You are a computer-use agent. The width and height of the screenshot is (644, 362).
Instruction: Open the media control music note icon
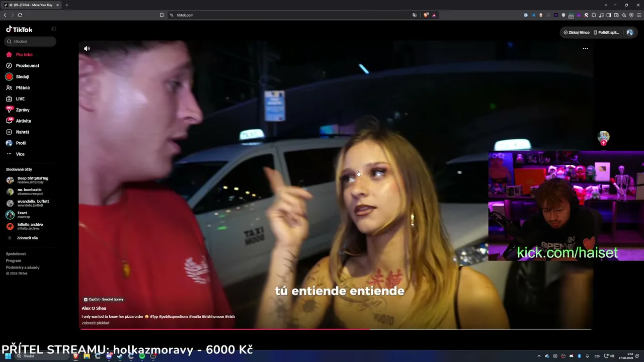601,15
